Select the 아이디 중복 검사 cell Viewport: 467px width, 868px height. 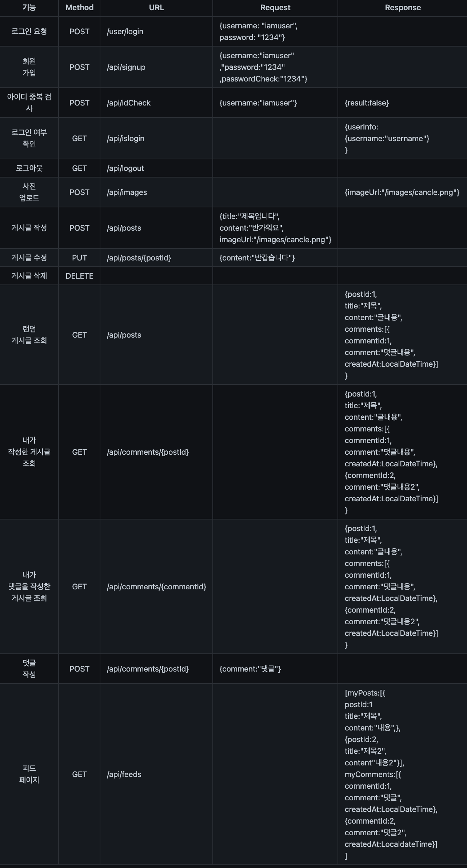point(29,103)
